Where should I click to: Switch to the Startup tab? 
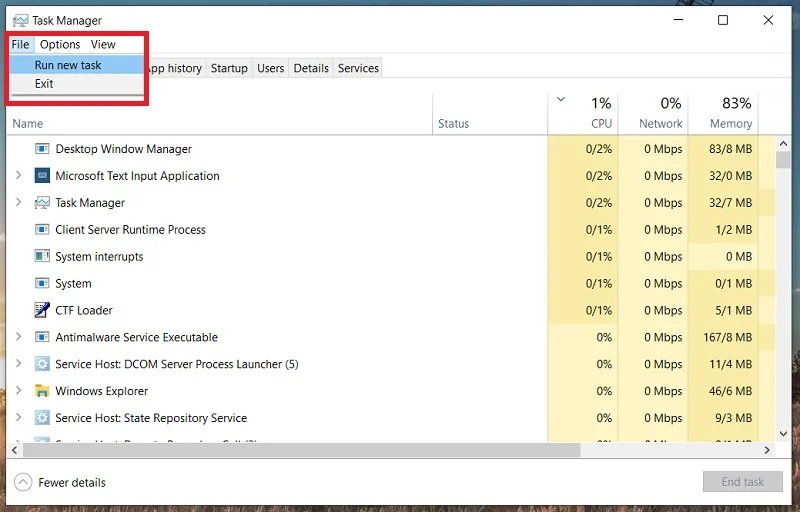pos(229,68)
